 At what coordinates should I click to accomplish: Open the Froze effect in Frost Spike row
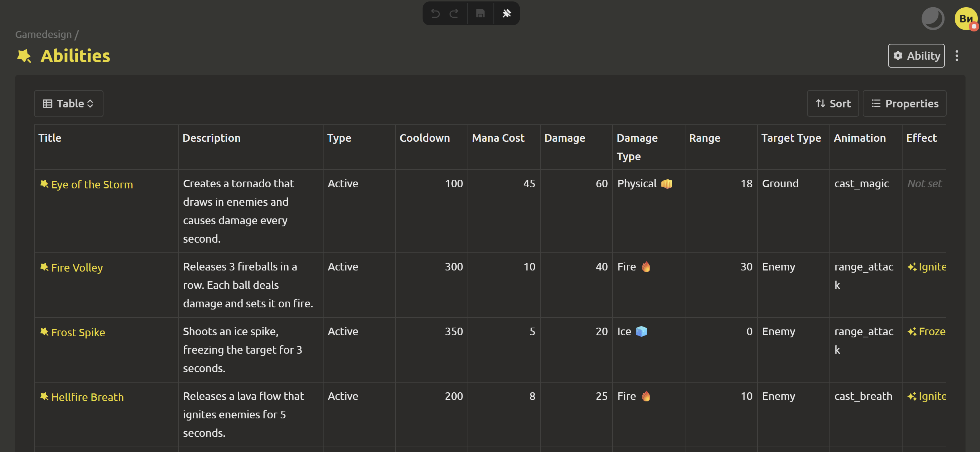[927, 332]
